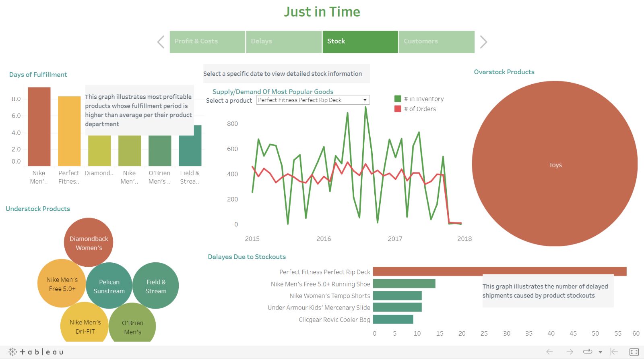Switch to the Delays tab
The height and width of the screenshot is (359, 644).
(284, 42)
